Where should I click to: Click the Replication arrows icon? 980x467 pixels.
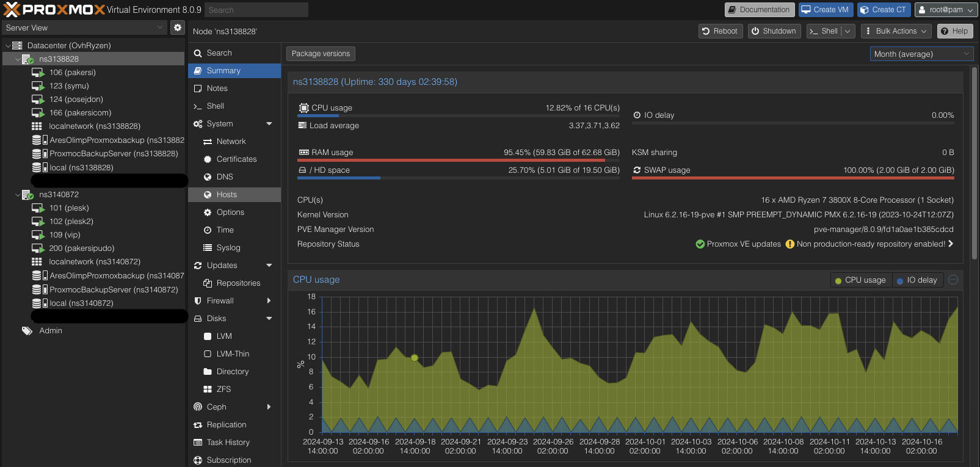coord(198,425)
